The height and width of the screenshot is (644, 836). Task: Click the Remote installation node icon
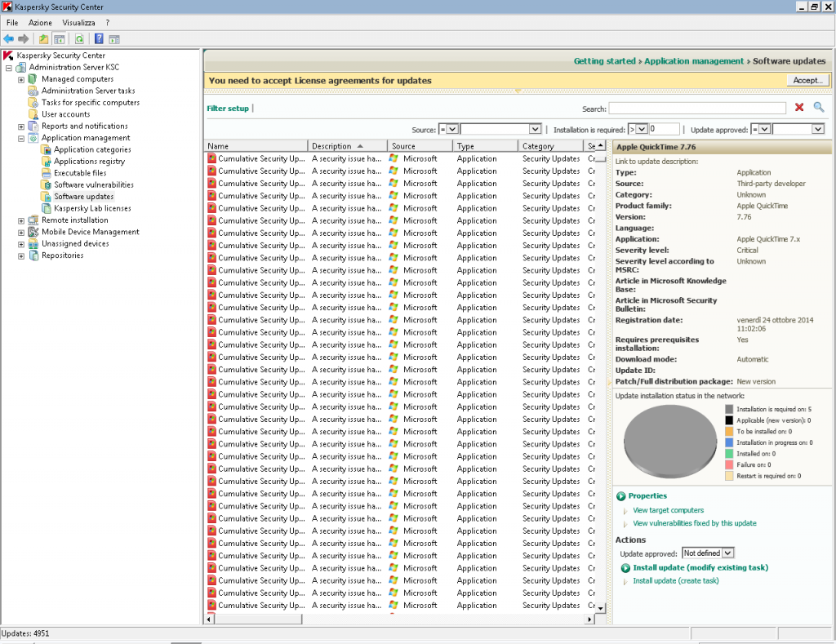coord(33,220)
